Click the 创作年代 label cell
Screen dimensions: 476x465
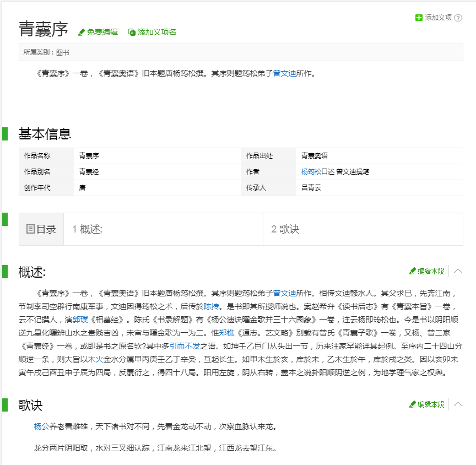point(46,188)
